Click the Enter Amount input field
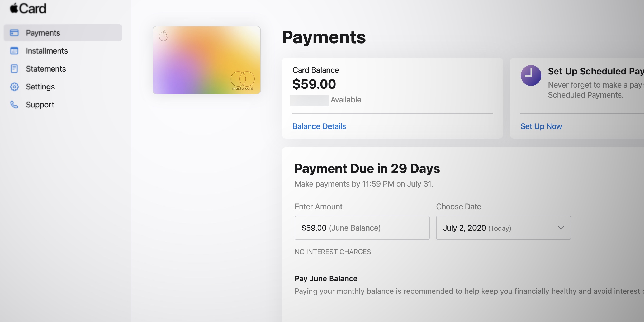644x322 pixels. pos(362,228)
